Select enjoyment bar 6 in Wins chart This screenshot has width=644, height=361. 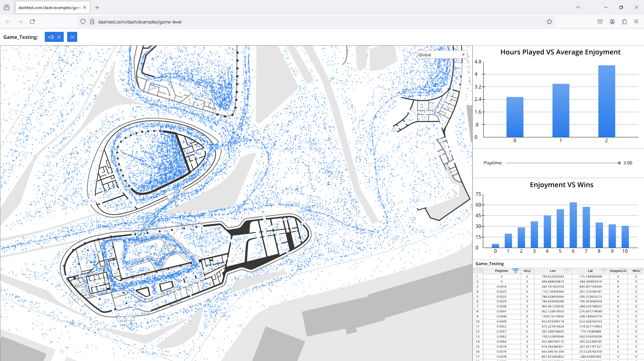(x=573, y=225)
